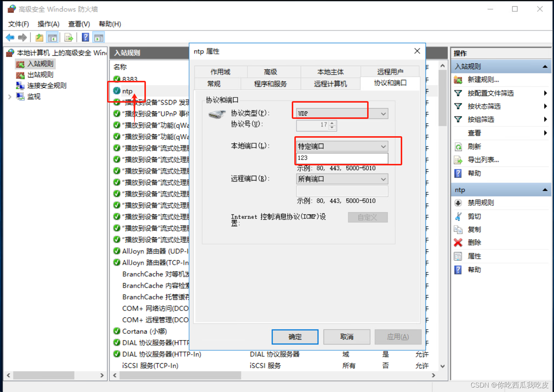Open the 查看(V) menu
This screenshot has width=554, height=392.
pos(79,24)
